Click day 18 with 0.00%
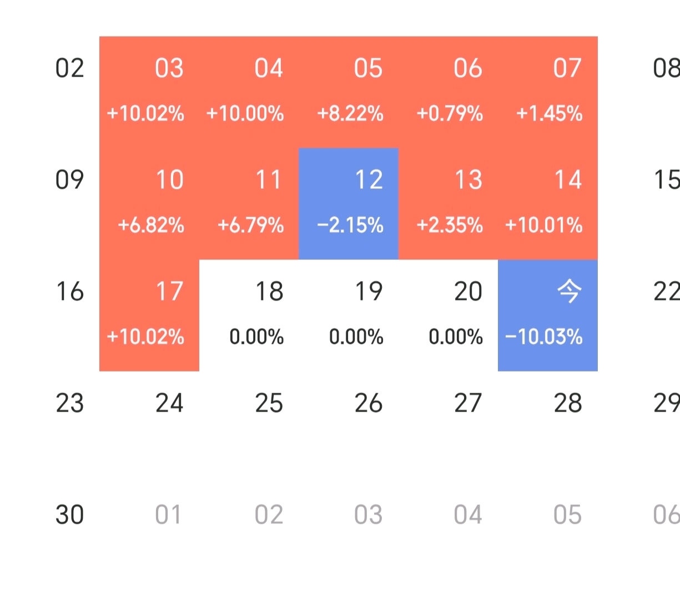 click(x=249, y=315)
